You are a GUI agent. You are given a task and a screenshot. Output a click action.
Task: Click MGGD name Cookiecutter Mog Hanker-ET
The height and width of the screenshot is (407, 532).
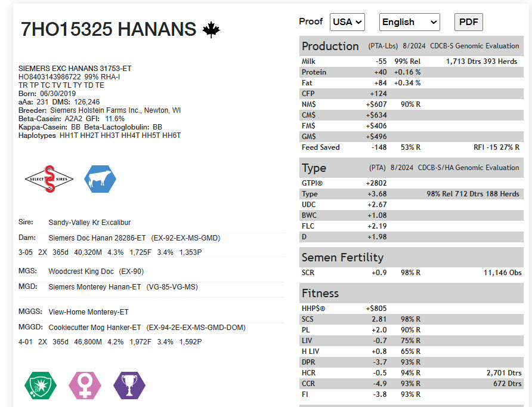(95, 328)
